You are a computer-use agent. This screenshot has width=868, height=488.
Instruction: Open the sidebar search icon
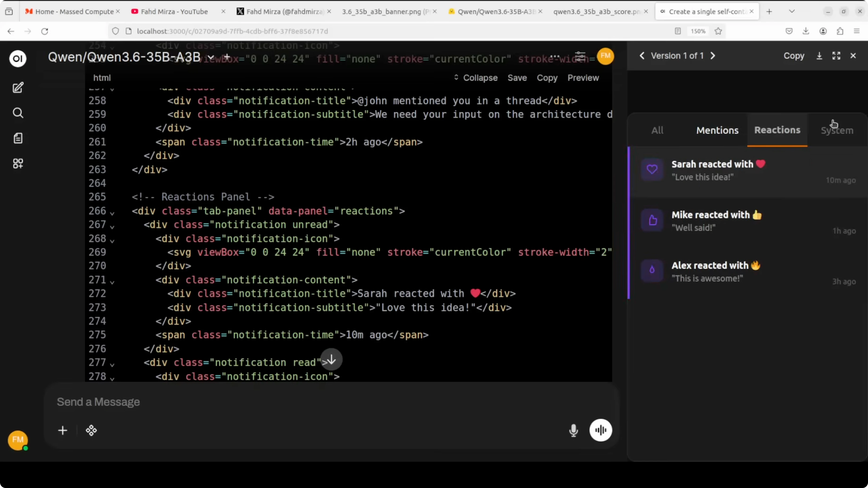click(18, 113)
